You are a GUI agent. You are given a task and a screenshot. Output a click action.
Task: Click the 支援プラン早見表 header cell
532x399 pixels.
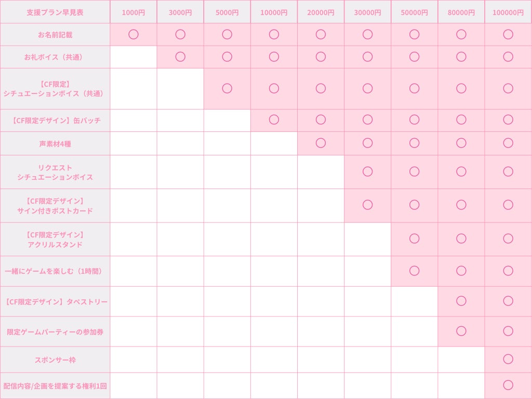click(55, 12)
